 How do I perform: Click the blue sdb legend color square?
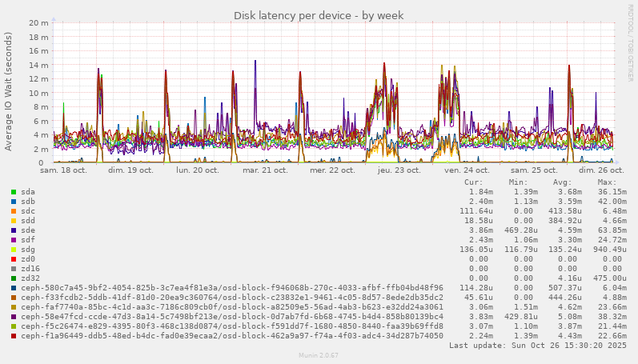14,202
